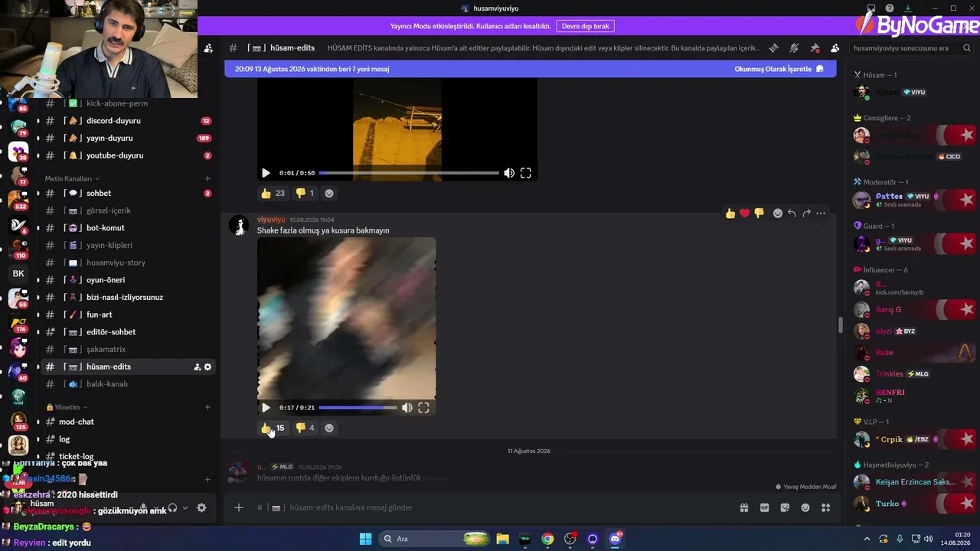Open the Inbox icon in title bar

point(871,8)
